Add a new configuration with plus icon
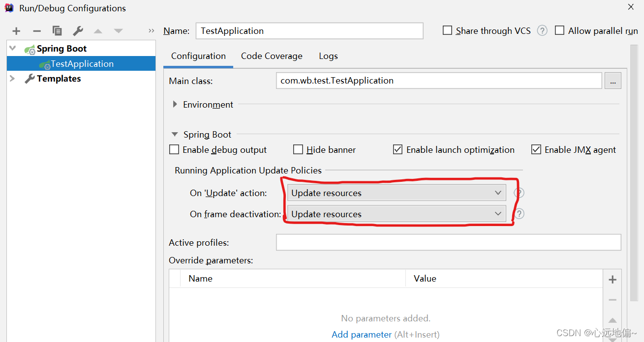Viewport: 644px width, 342px height. 16,31
